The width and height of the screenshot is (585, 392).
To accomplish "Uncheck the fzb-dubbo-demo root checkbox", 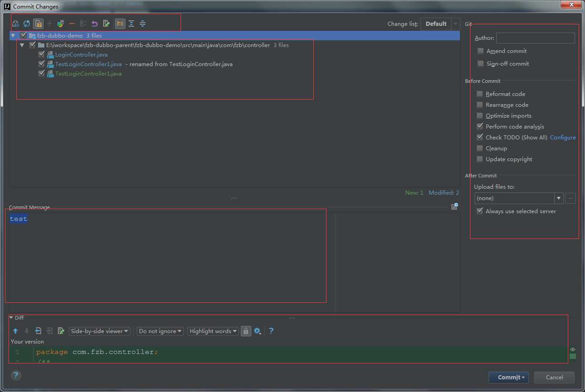I will point(24,35).
